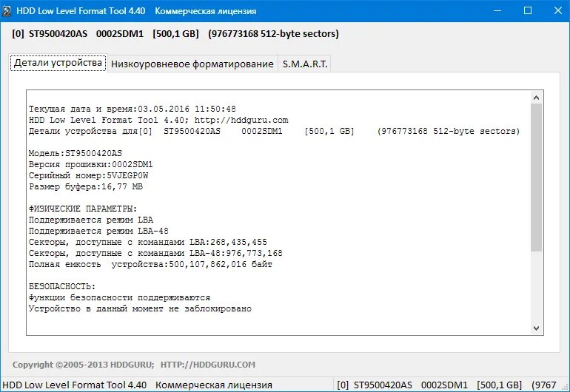
Task: Click the line with LBA:268,435,455
Action: tap(148, 242)
